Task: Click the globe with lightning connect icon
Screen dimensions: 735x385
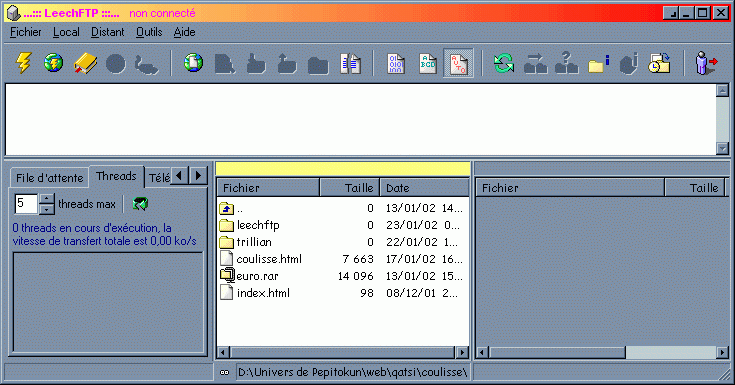Action: click(53, 63)
